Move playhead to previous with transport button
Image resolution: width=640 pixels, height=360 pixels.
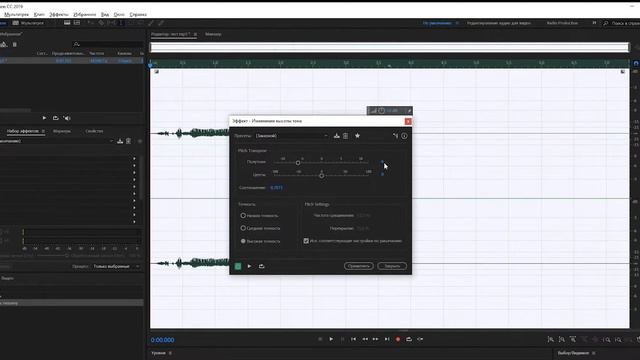(x=353, y=339)
